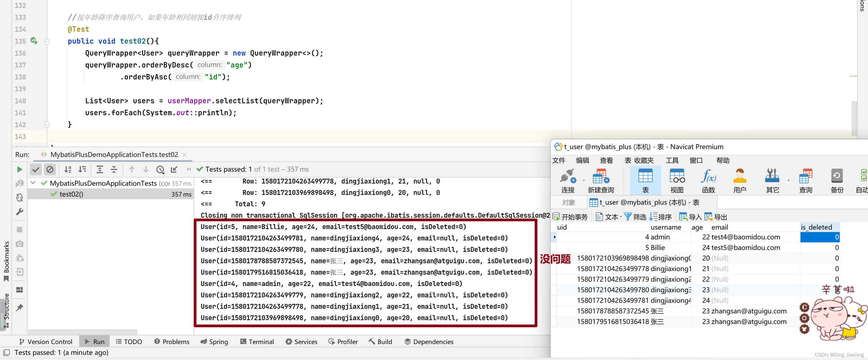Image resolution: width=868 pixels, height=360 pixels.
Task: Click the pin tab icon in Run panel
Action: pyautogui.click(x=20, y=307)
